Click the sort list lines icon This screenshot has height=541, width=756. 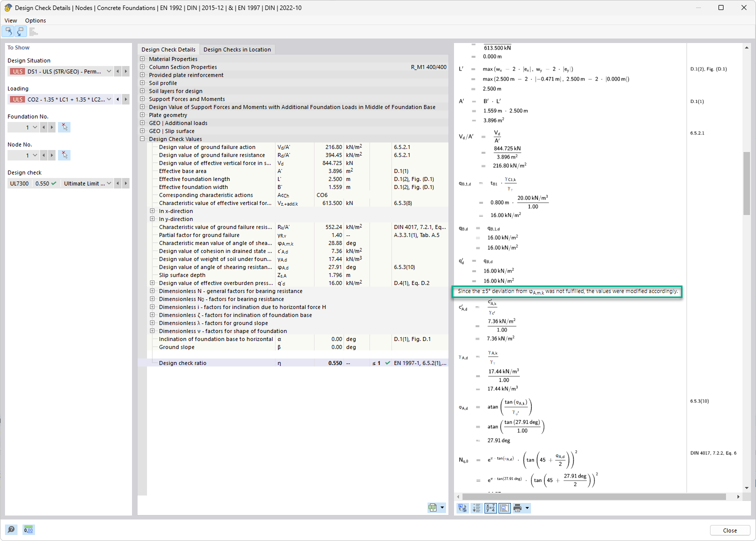click(476, 508)
